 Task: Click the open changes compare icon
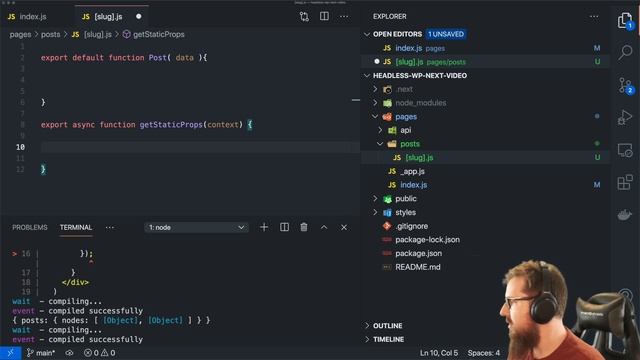tap(304, 16)
